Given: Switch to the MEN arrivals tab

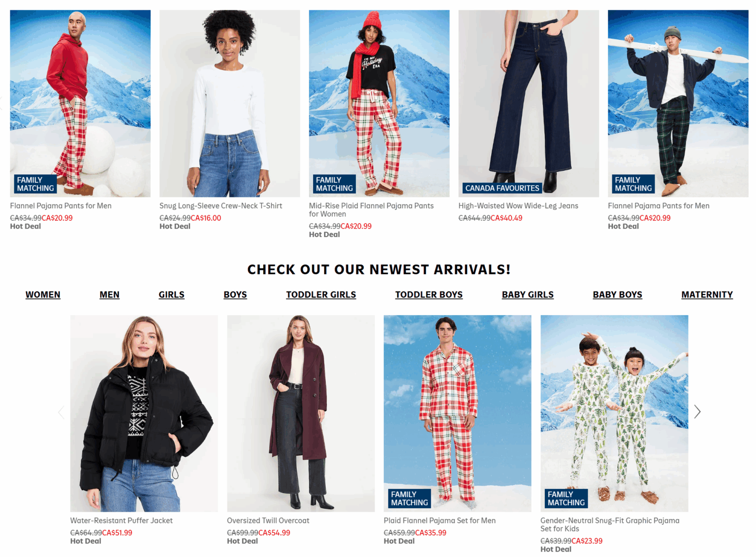Looking at the screenshot, I should 109,295.
